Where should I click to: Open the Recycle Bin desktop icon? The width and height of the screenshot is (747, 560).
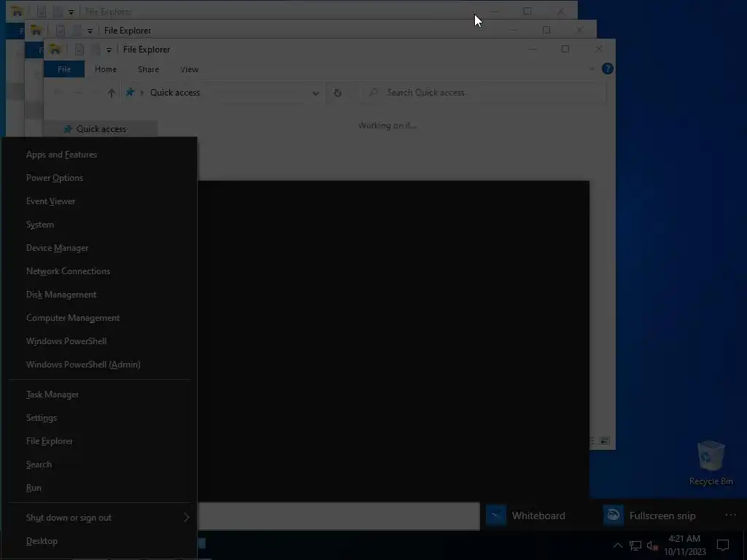pos(711,463)
